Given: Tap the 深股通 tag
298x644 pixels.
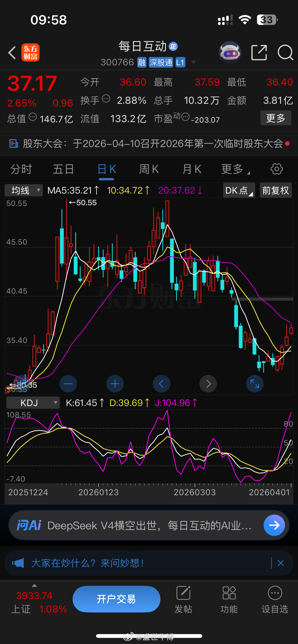Looking at the screenshot, I should [x=161, y=62].
